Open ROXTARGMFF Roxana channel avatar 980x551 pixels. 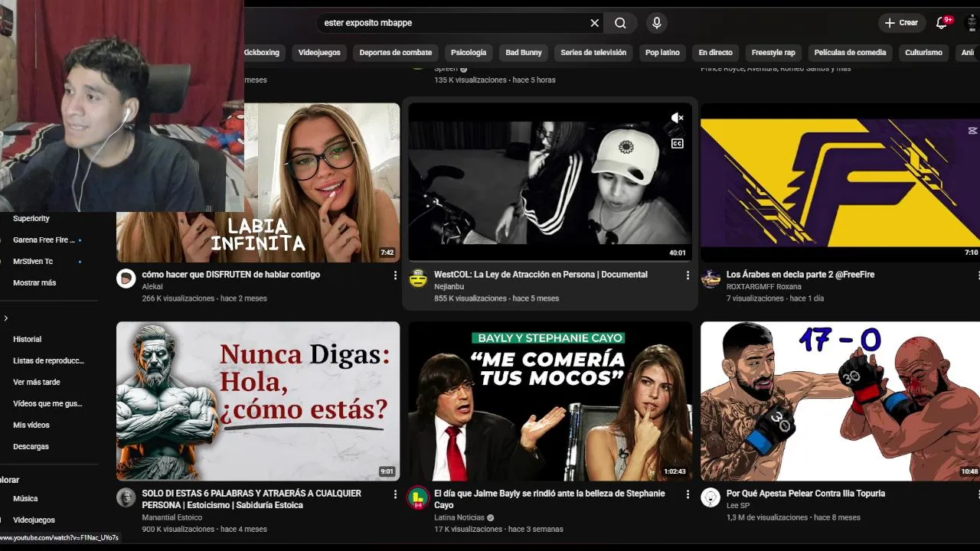pos(710,279)
